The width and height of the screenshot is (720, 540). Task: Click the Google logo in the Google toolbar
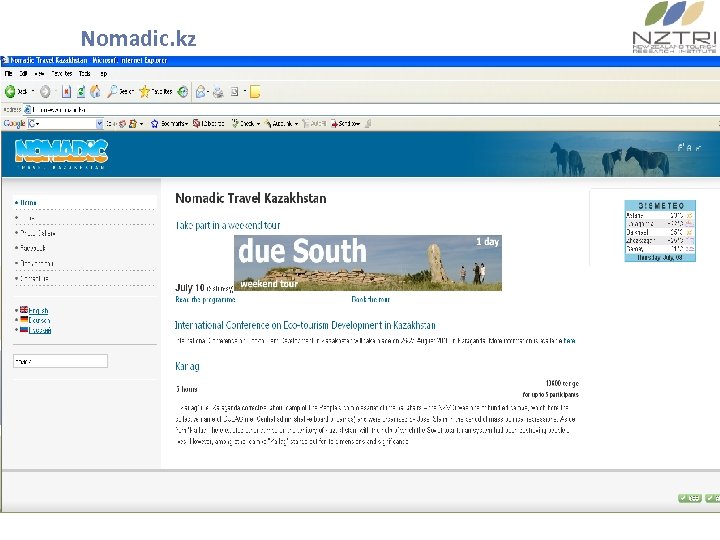click(14, 124)
